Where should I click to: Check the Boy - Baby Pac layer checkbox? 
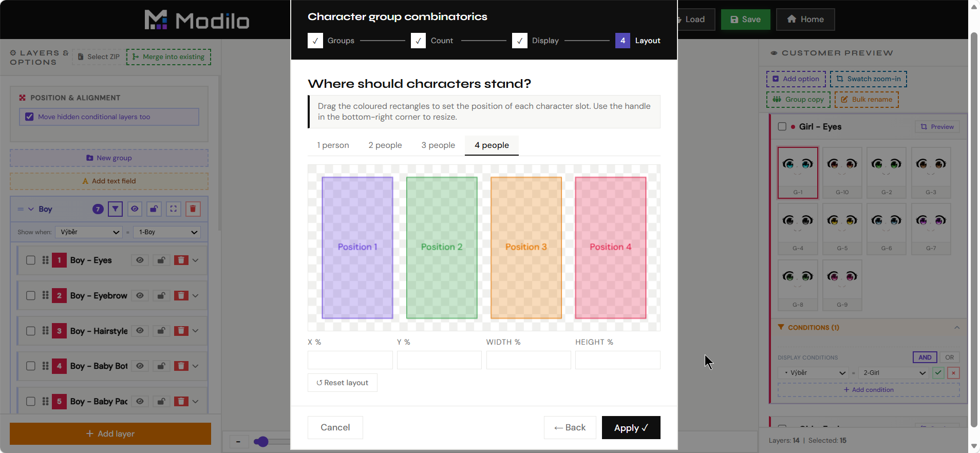coord(31,402)
